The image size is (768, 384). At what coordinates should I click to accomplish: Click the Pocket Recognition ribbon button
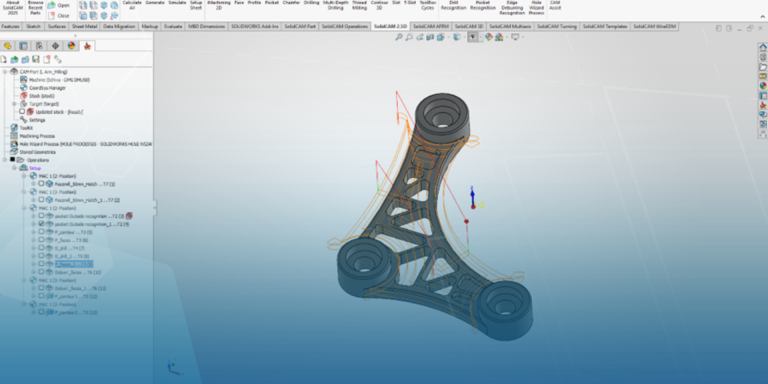[482, 5]
